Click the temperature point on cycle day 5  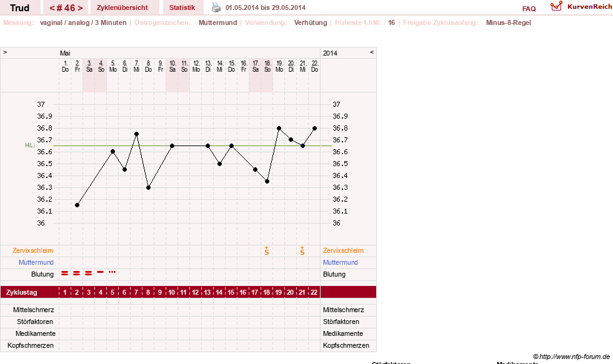pyautogui.click(x=112, y=152)
